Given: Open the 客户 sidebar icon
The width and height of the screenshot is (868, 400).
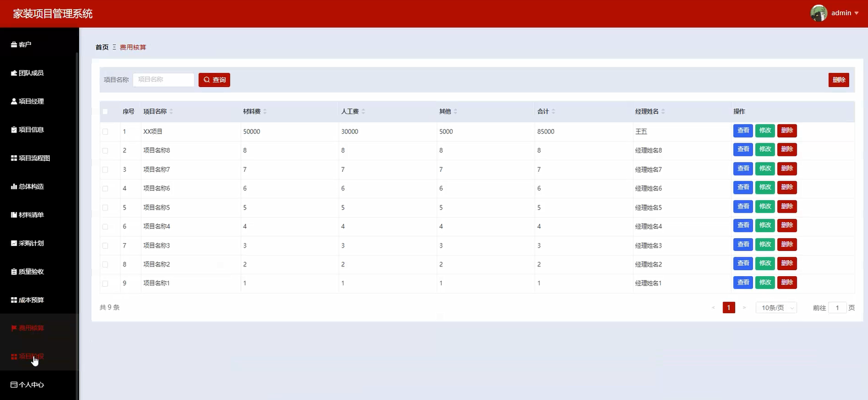Looking at the screenshot, I should click(14, 45).
